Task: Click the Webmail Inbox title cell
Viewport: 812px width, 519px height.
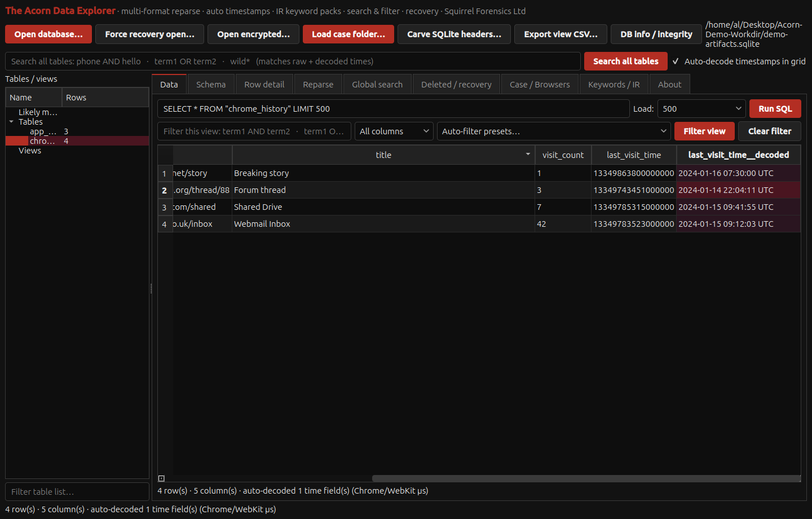Action: coord(383,224)
